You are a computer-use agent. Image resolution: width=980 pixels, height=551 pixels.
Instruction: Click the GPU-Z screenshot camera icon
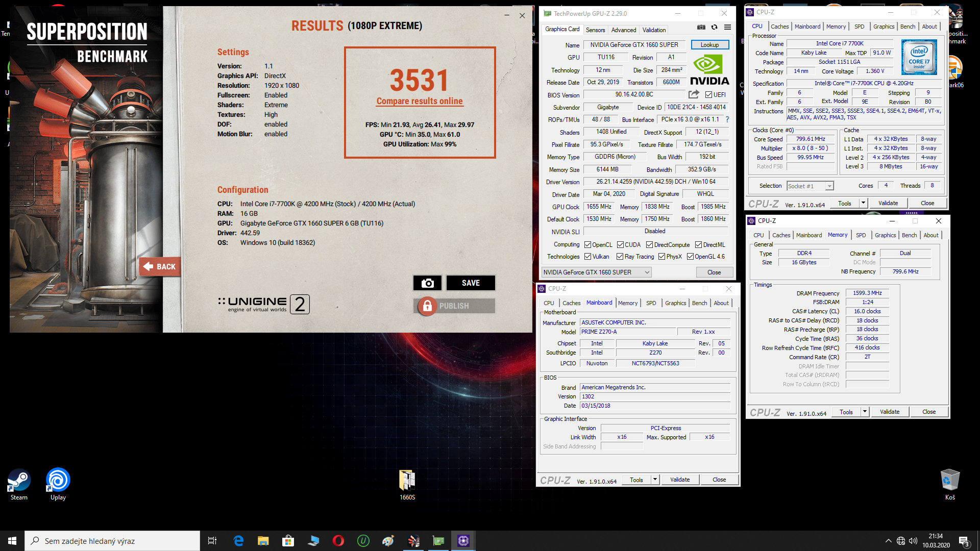pyautogui.click(x=701, y=27)
